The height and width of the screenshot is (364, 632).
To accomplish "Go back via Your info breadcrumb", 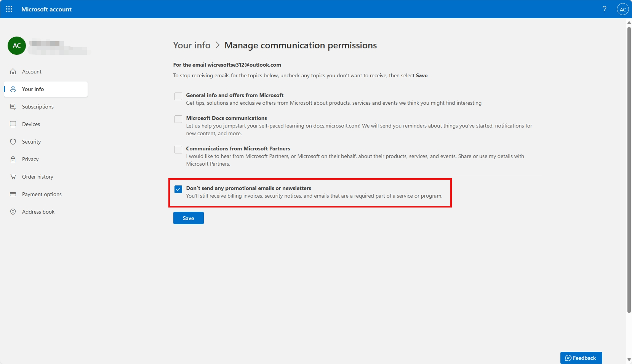I will click(192, 45).
